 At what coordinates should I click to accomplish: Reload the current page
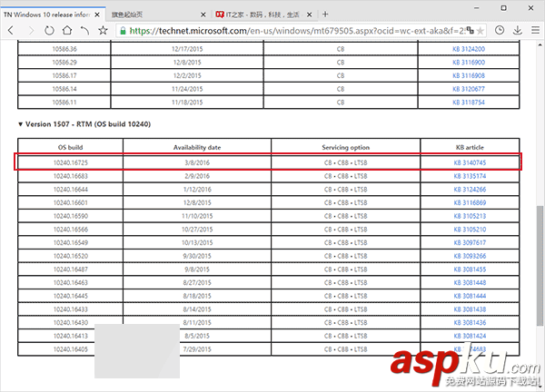[x=49, y=31]
